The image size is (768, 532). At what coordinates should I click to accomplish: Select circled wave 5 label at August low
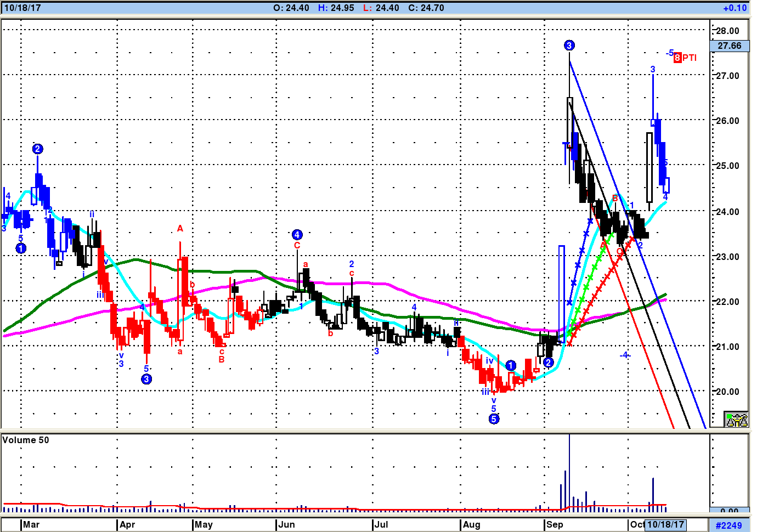coord(494,419)
